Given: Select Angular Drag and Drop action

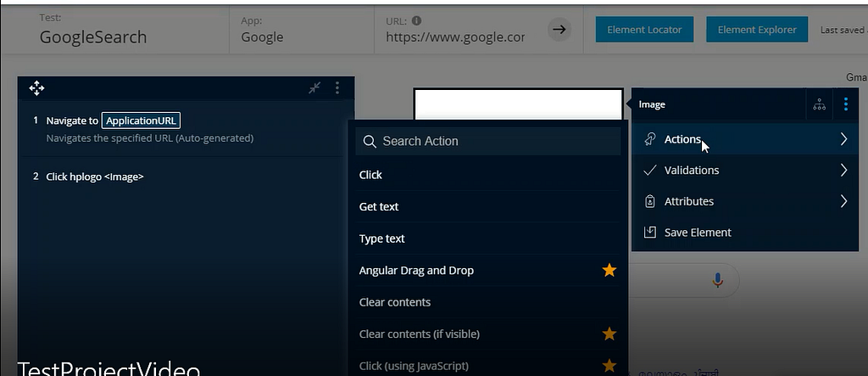Looking at the screenshot, I should (x=487, y=270).
